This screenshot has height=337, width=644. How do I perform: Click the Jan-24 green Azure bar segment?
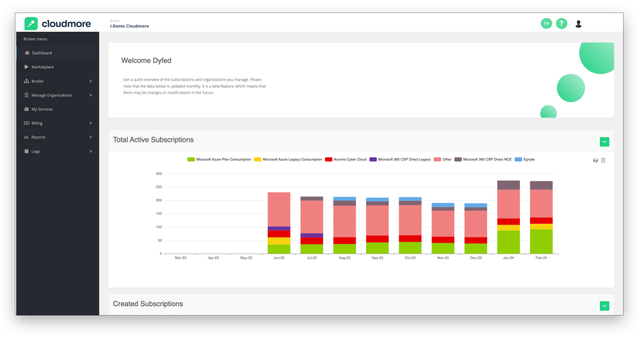[508, 242]
